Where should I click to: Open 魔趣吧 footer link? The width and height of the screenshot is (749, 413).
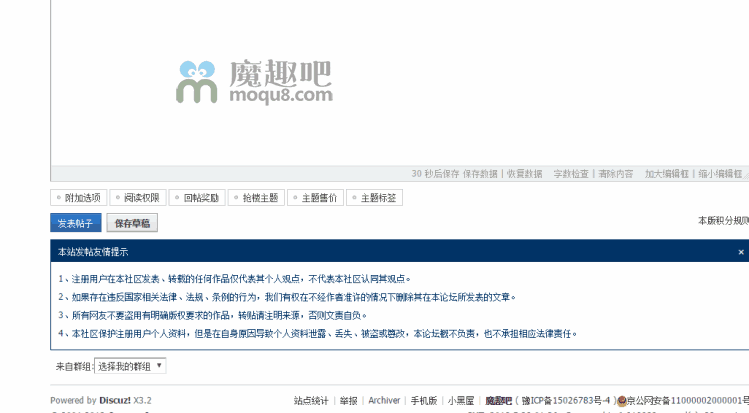[x=498, y=401]
